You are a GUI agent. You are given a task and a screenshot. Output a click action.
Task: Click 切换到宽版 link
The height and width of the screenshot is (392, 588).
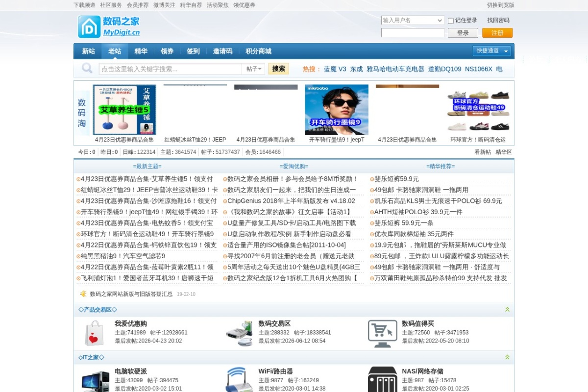click(501, 5)
